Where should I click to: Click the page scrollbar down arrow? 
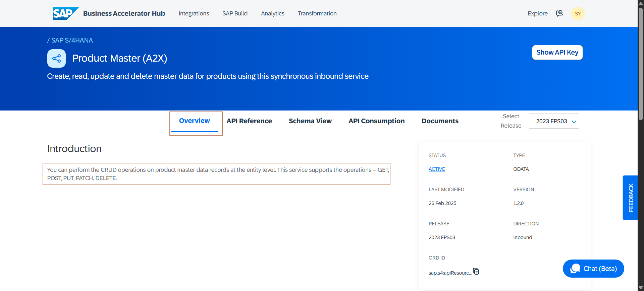641,288
